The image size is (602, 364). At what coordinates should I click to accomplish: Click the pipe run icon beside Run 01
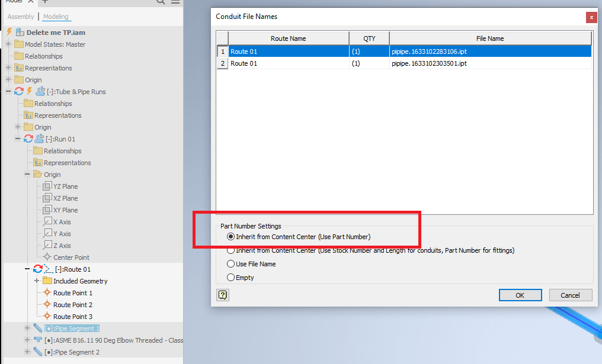click(39, 139)
